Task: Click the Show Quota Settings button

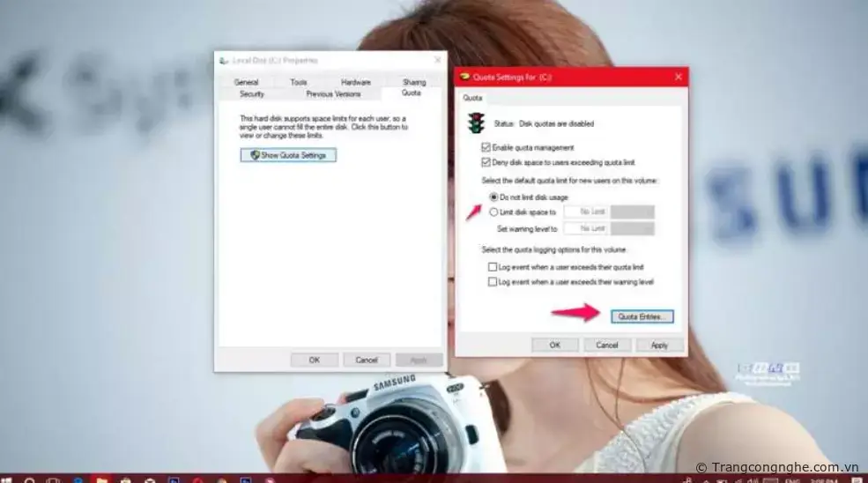Action: coord(288,155)
